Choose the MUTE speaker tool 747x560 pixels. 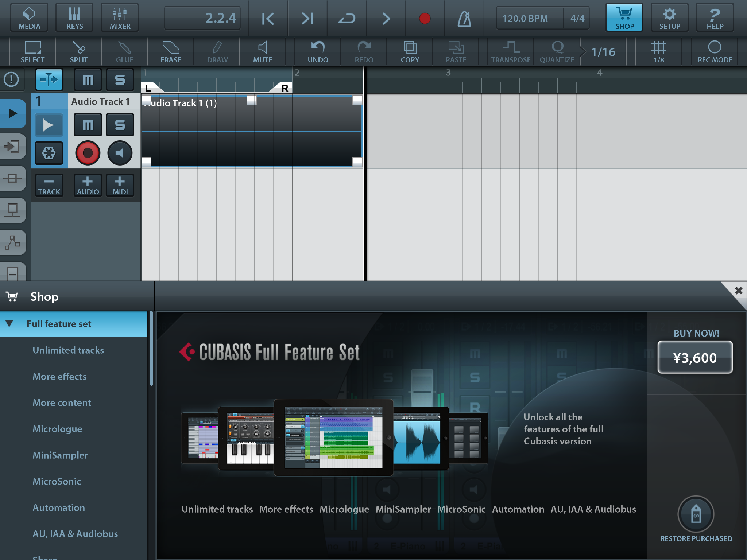pyautogui.click(x=263, y=52)
